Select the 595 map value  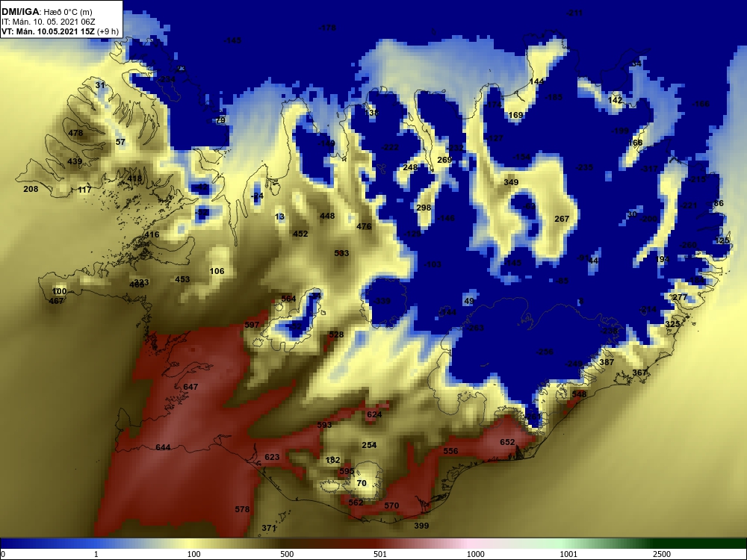click(x=347, y=471)
